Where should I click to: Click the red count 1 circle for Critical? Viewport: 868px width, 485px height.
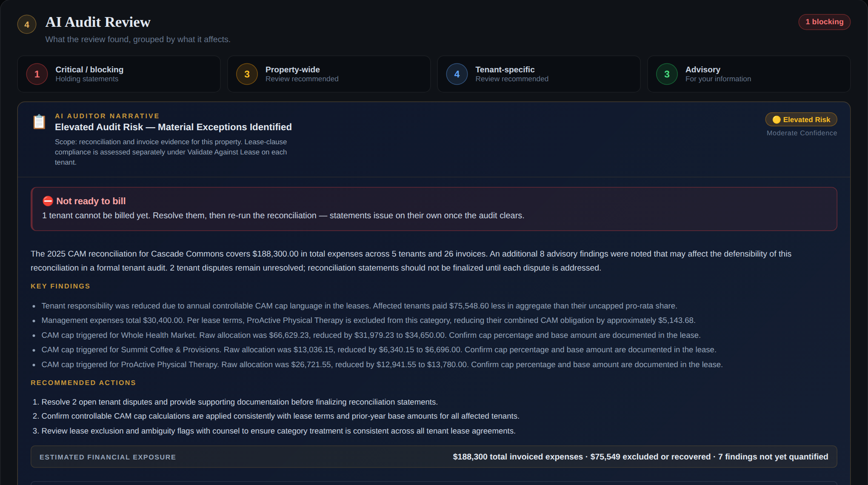[x=37, y=74]
